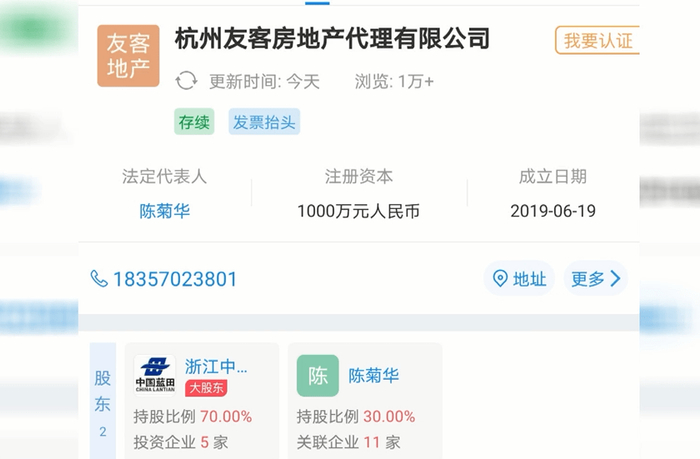Open legal representative 陈菊华 link
The height and width of the screenshot is (459, 700).
click(164, 211)
